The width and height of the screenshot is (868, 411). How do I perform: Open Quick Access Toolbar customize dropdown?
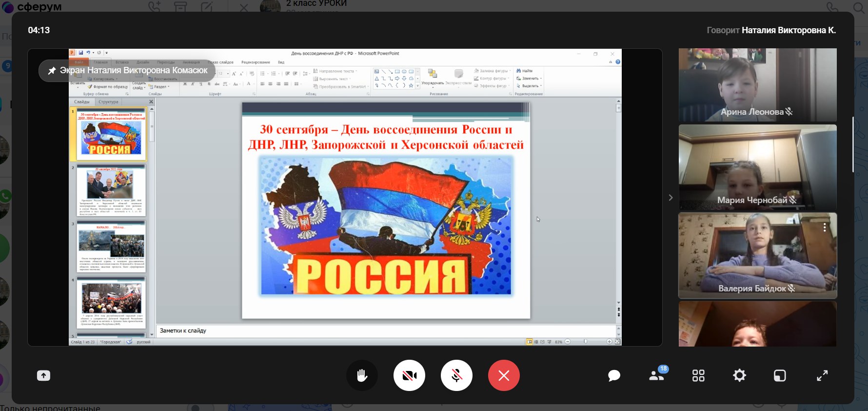pyautogui.click(x=106, y=53)
